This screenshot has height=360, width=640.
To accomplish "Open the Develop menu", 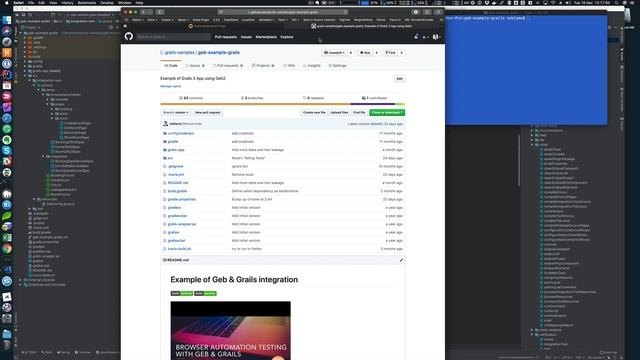I will pyautogui.click(x=107, y=2).
